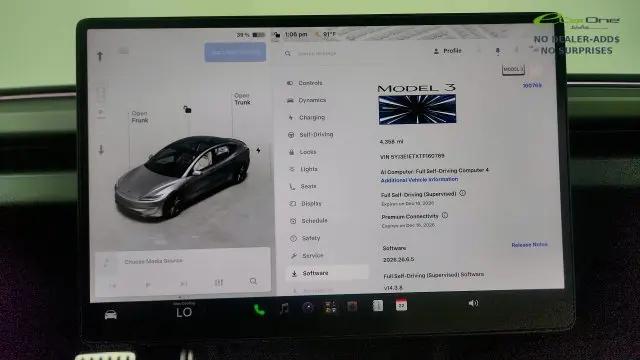
Task: Tap the lock status icon in status bar
Action: coord(276,35)
